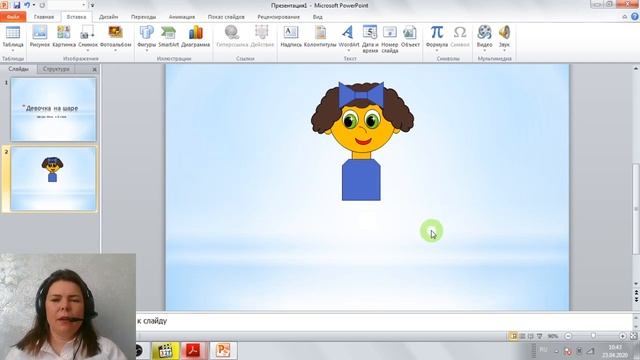The image size is (640, 360).
Task: Switch to Normal view in status bar
Action: (513, 336)
